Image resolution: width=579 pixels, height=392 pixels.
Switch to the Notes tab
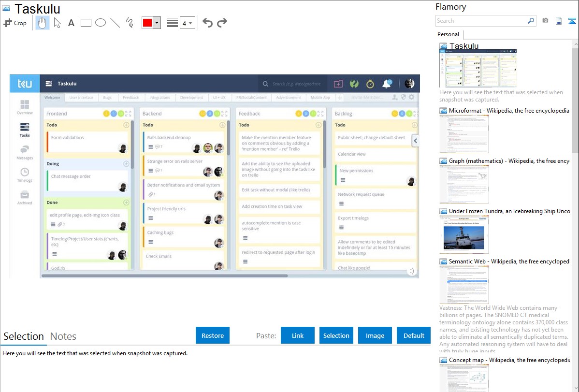pos(63,336)
